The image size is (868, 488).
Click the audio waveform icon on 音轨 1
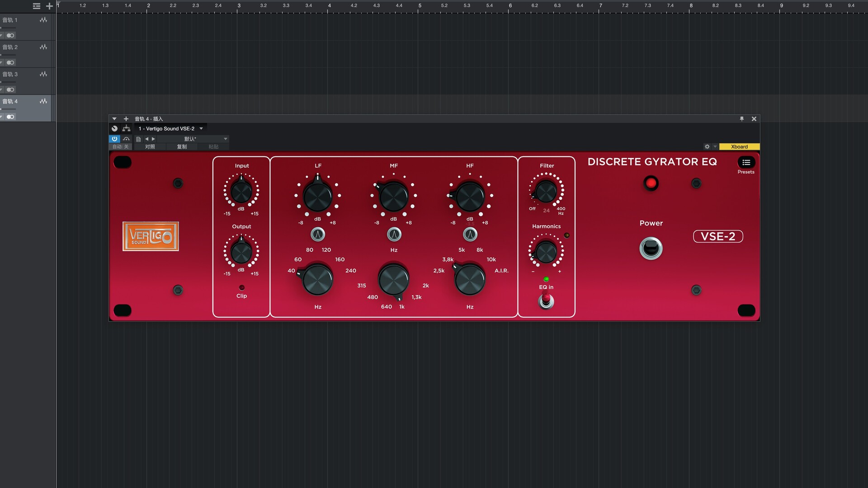point(43,20)
